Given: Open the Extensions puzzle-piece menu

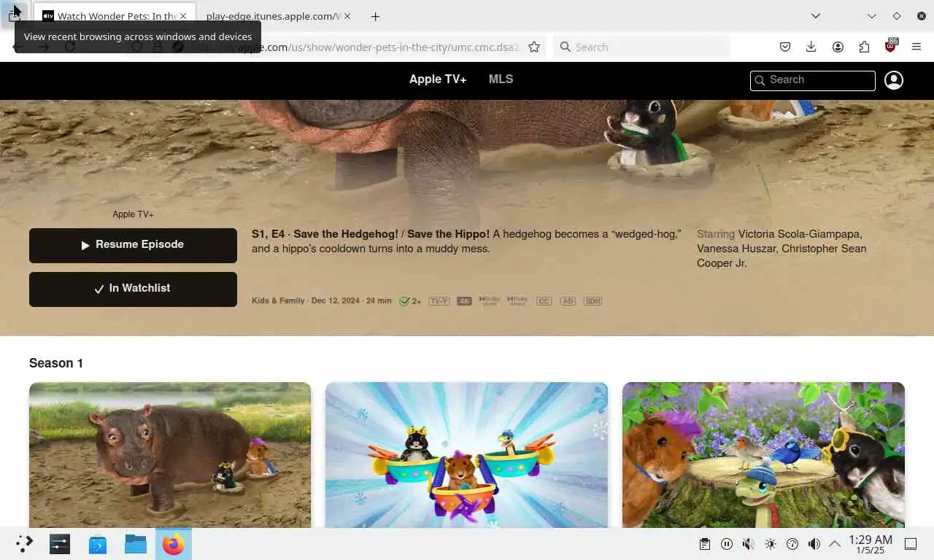Looking at the screenshot, I should pyautogui.click(x=864, y=47).
